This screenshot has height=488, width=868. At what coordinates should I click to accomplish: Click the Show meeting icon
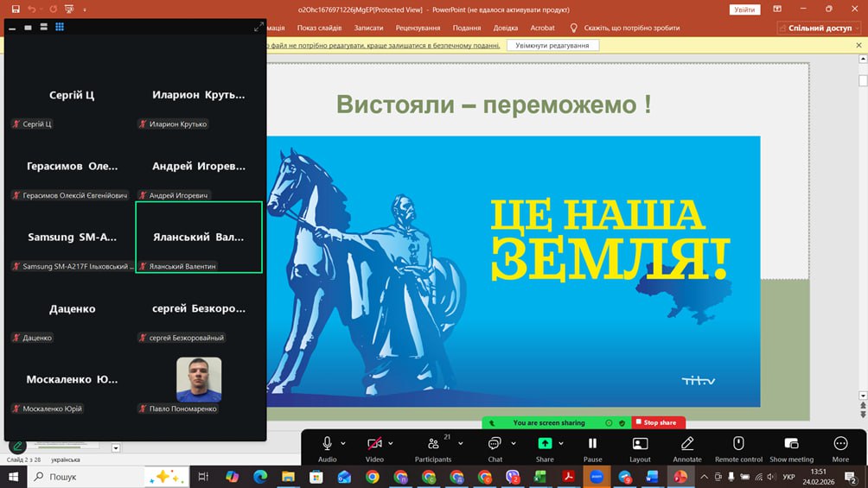tap(791, 444)
